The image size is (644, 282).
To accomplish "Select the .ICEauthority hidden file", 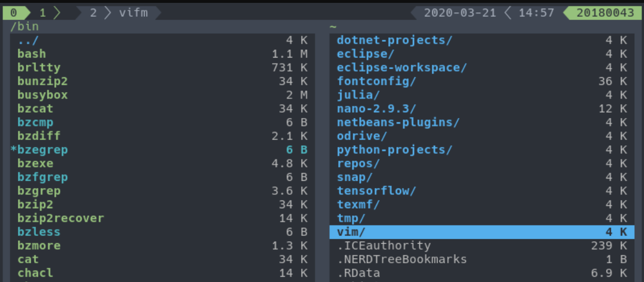I will pos(384,246).
